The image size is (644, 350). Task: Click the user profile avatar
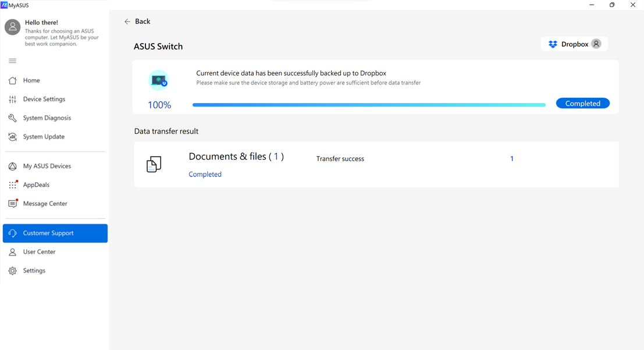[12, 27]
